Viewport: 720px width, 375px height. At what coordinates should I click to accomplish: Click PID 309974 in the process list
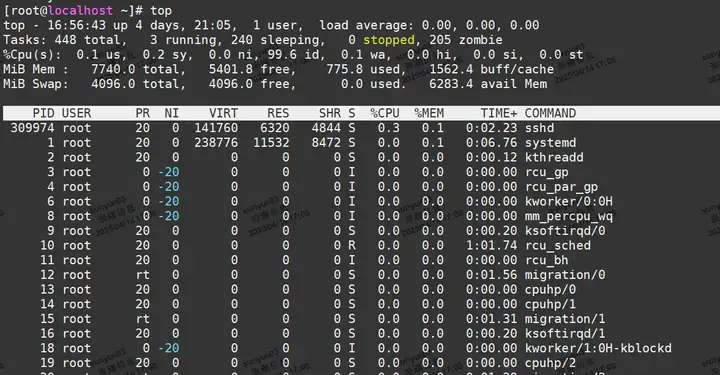33,128
